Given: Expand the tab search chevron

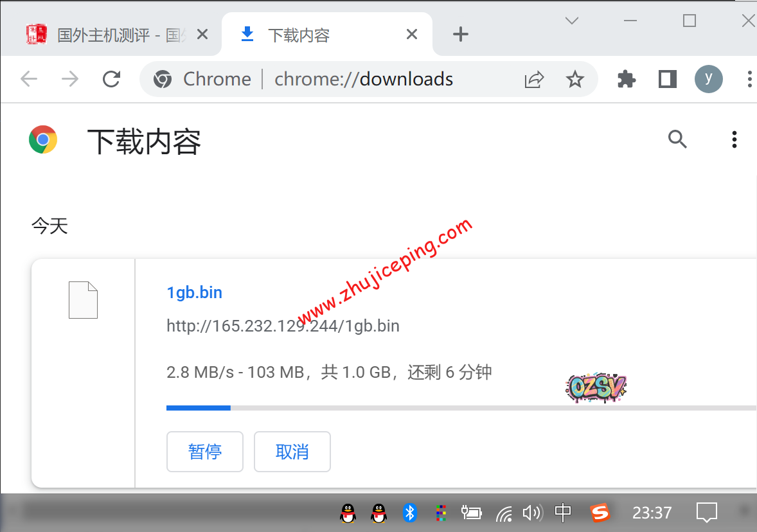Looking at the screenshot, I should [571, 21].
